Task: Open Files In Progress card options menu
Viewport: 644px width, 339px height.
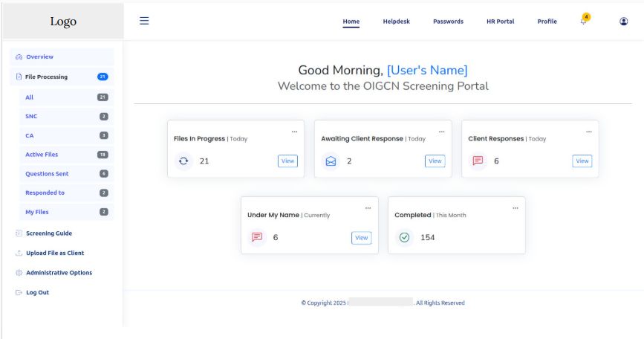Action: coord(294,132)
